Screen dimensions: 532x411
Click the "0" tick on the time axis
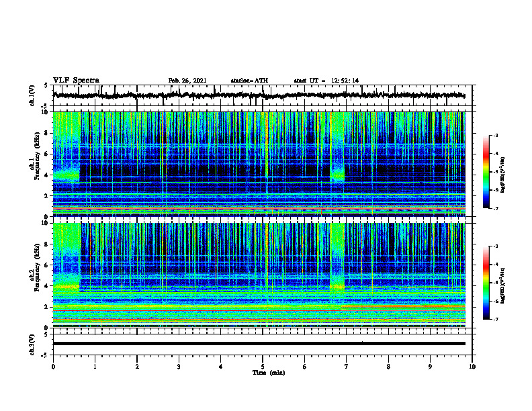(x=53, y=367)
